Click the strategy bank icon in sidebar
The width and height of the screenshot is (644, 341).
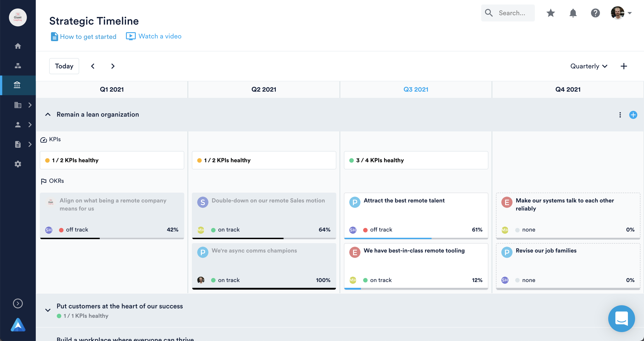click(x=17, y=85)
